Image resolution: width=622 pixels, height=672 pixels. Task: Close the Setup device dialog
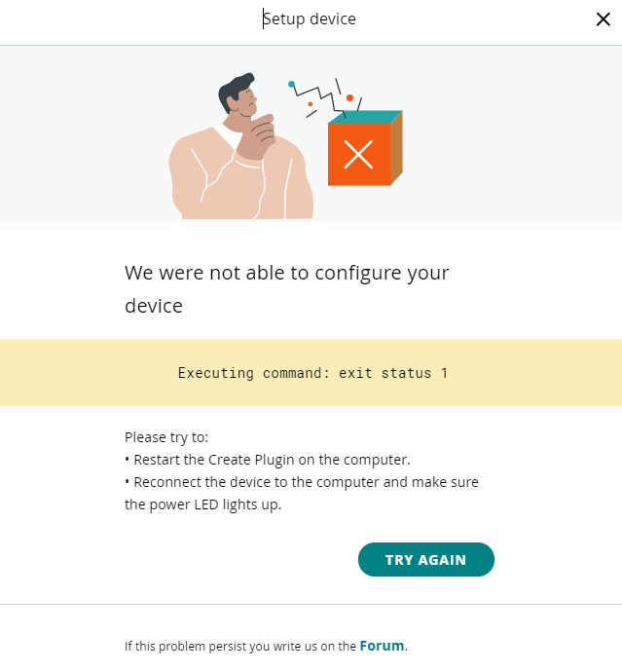point(603,19)
